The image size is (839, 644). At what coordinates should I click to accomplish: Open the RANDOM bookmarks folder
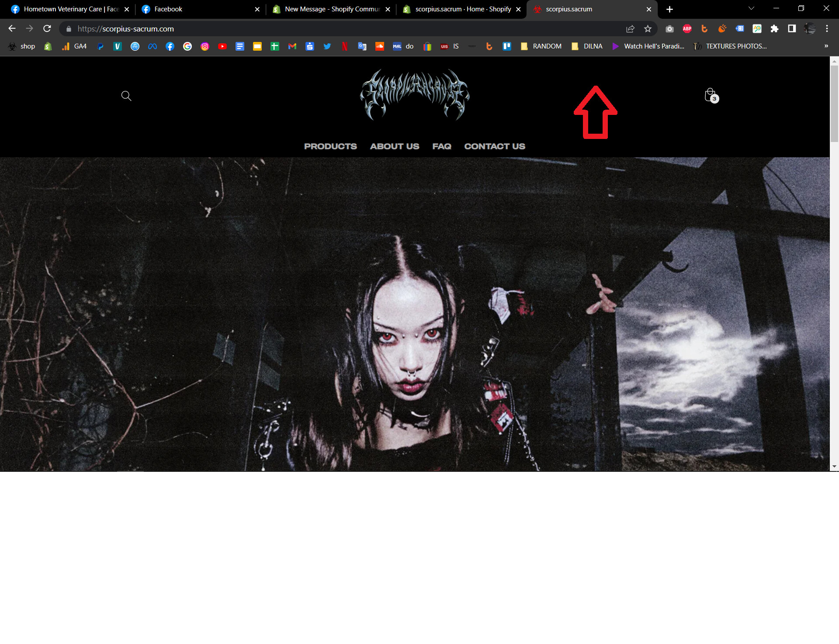[541, 46]
